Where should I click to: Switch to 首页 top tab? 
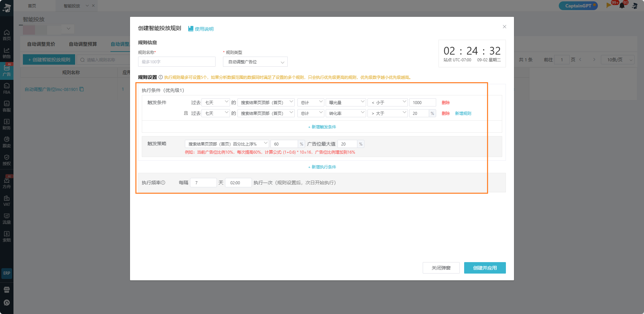click(32, 6)
